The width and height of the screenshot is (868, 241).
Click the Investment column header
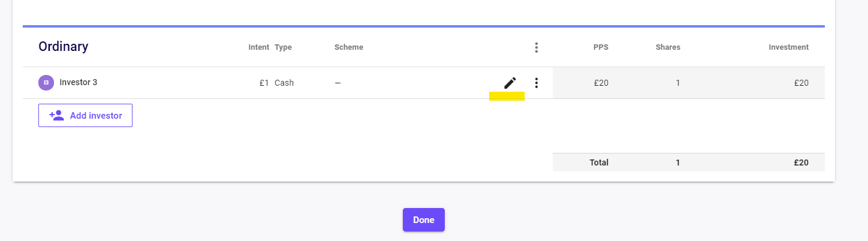[788, 47]
